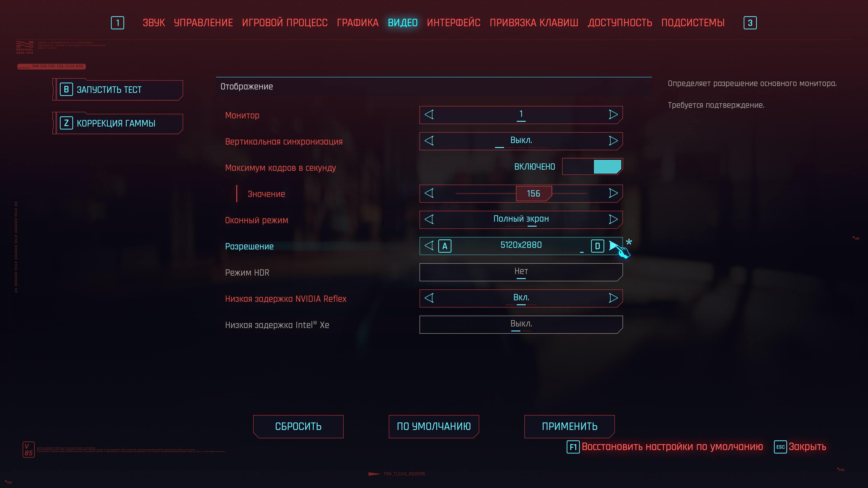Select the Оконный режим label
Image resolution: width=868 pixels, height=488 pixels.
coord(257,220)
